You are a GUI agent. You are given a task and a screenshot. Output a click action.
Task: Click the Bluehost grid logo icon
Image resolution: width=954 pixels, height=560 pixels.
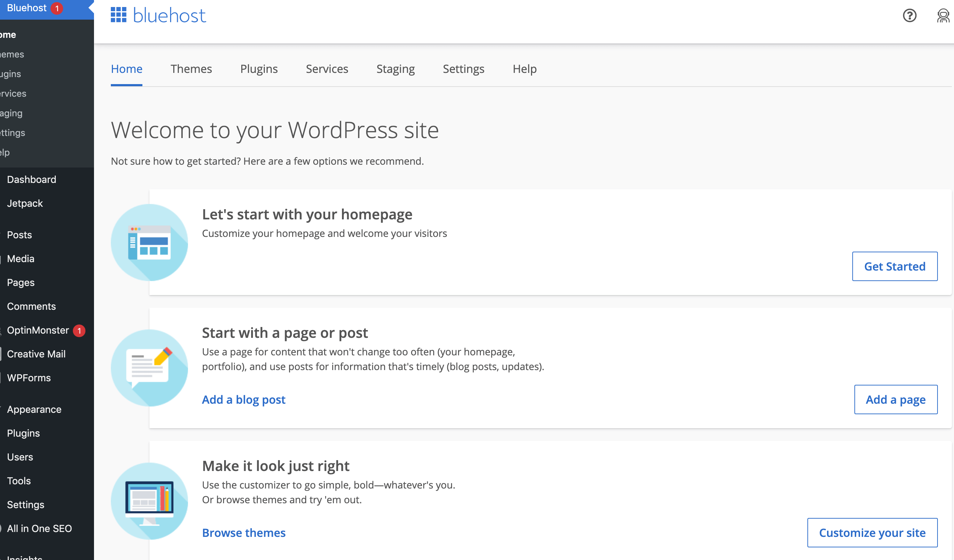(x=119, y=15)
